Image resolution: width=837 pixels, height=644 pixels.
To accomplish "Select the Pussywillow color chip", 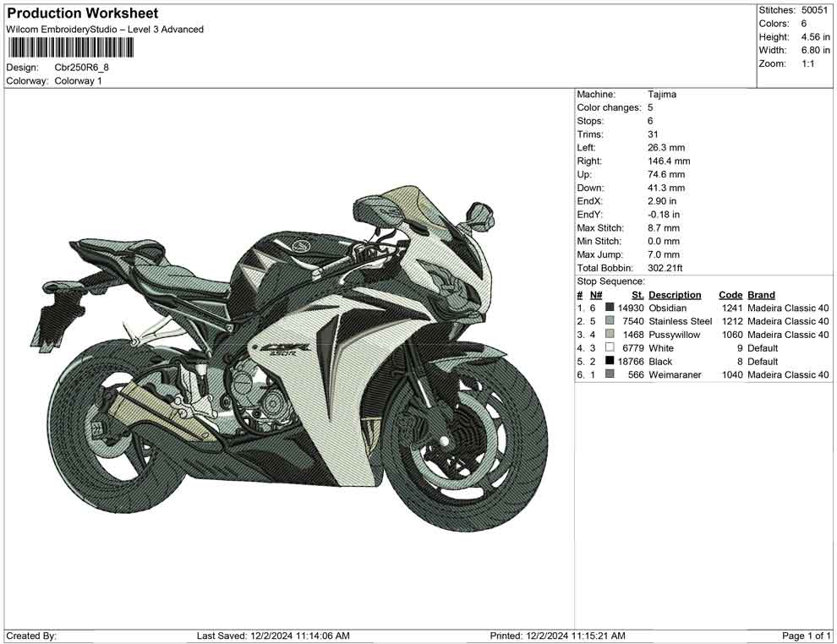I will pyautogui.click(x=610, y=334).
